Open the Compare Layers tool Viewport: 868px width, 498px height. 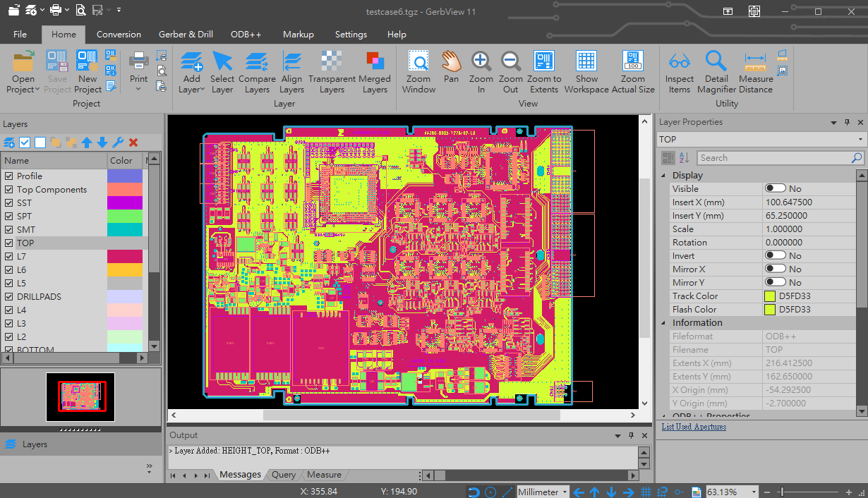pyautogui.click(x=257, y=72)
